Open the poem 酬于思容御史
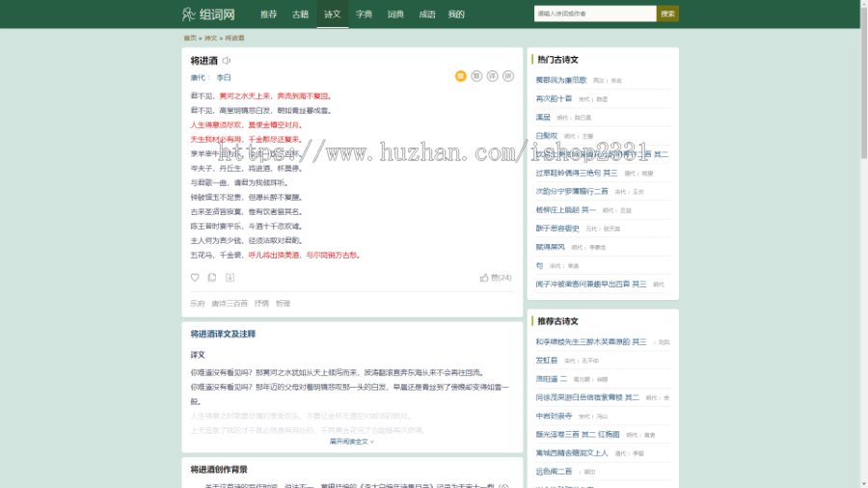 click(556, 229)
